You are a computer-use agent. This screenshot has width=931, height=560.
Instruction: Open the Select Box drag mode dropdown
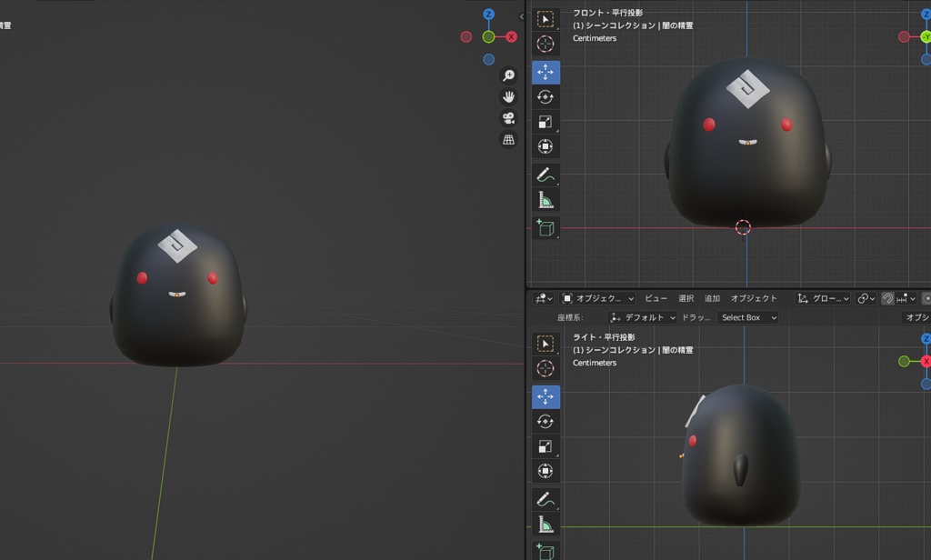pyautogui.click(x=747, y=317)
